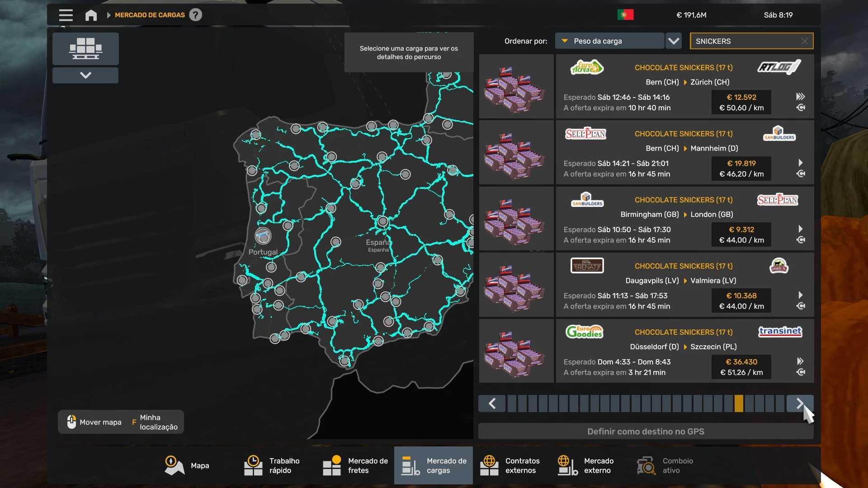
Task: Open the Mercado de fretes tab
Action: click(x=355, y=465)
